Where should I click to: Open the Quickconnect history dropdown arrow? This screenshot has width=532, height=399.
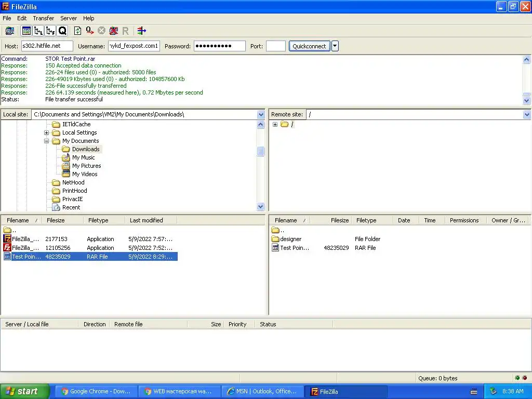pos(335,46)
